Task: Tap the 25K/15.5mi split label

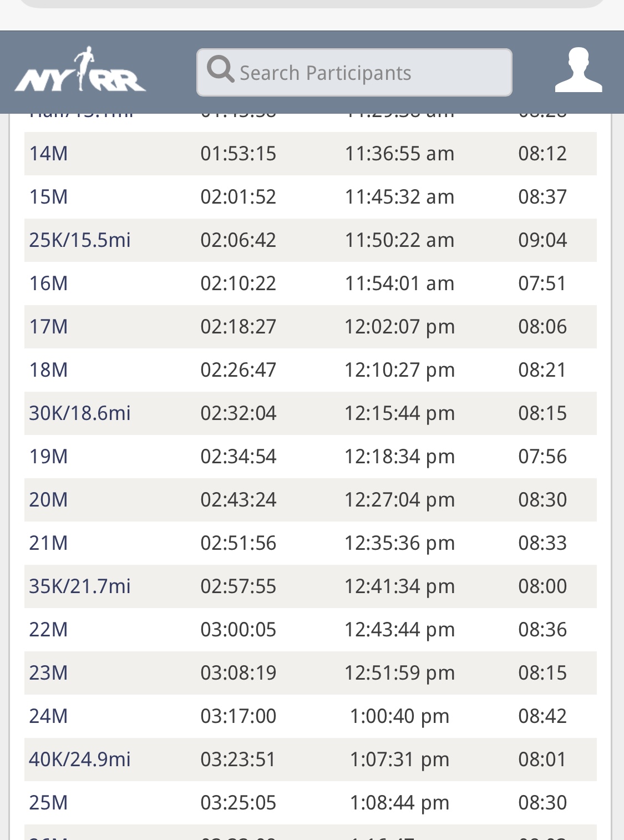Action: (x=80, y=240)
